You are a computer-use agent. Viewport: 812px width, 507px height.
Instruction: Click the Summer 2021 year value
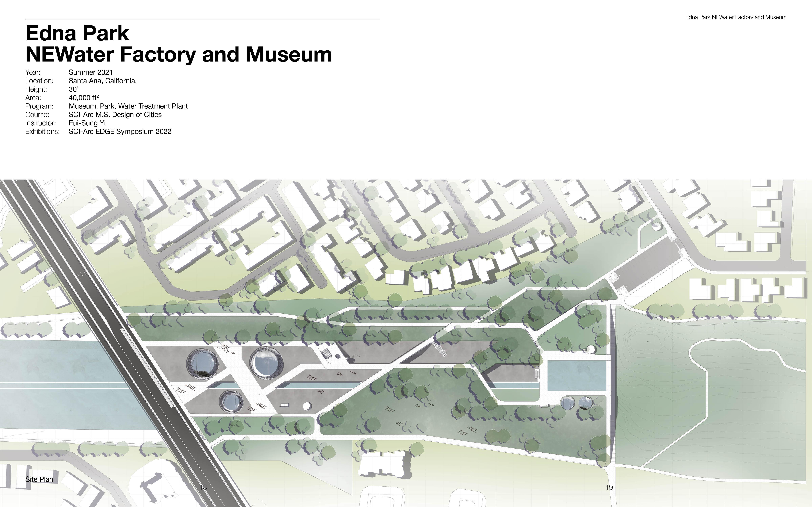91,73
